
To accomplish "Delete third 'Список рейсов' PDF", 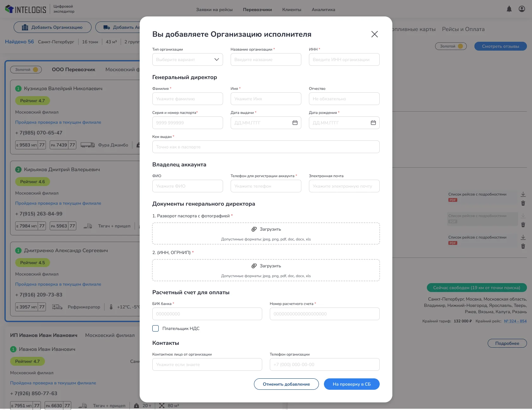I will [523, 246].
